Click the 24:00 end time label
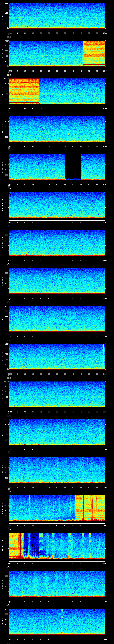114x644 pixels. point(105,374)
